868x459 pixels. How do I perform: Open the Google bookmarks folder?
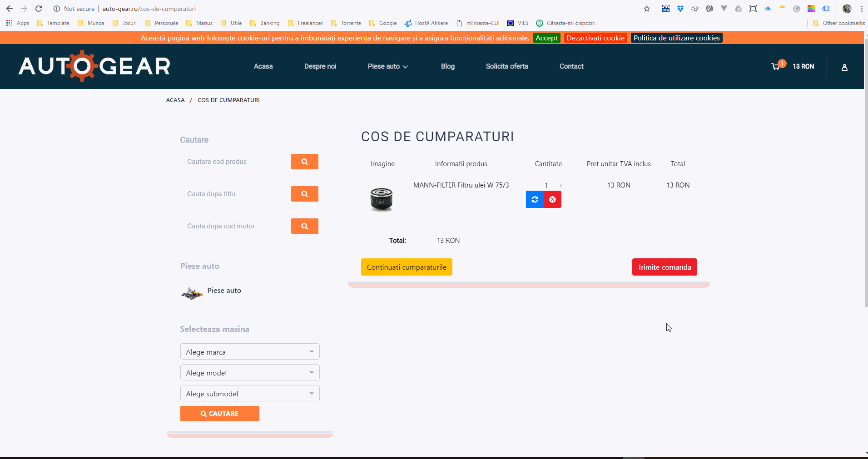coord(383,23)
